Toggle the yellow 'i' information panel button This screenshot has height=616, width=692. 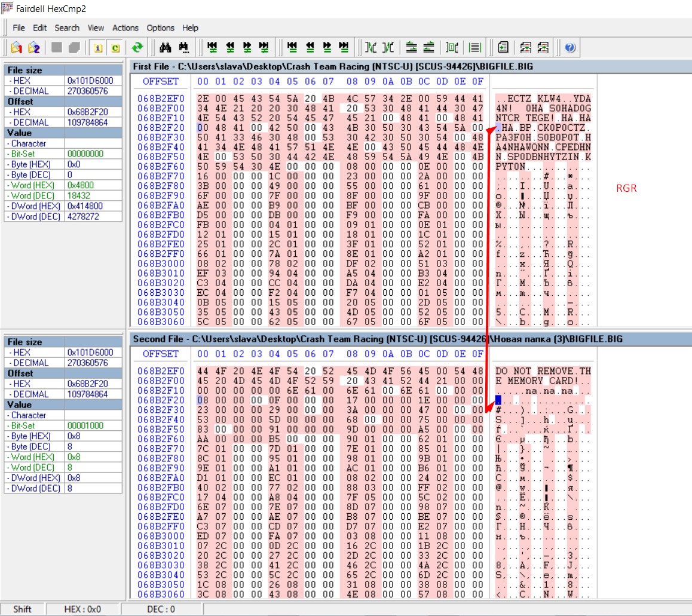[98, 48]
